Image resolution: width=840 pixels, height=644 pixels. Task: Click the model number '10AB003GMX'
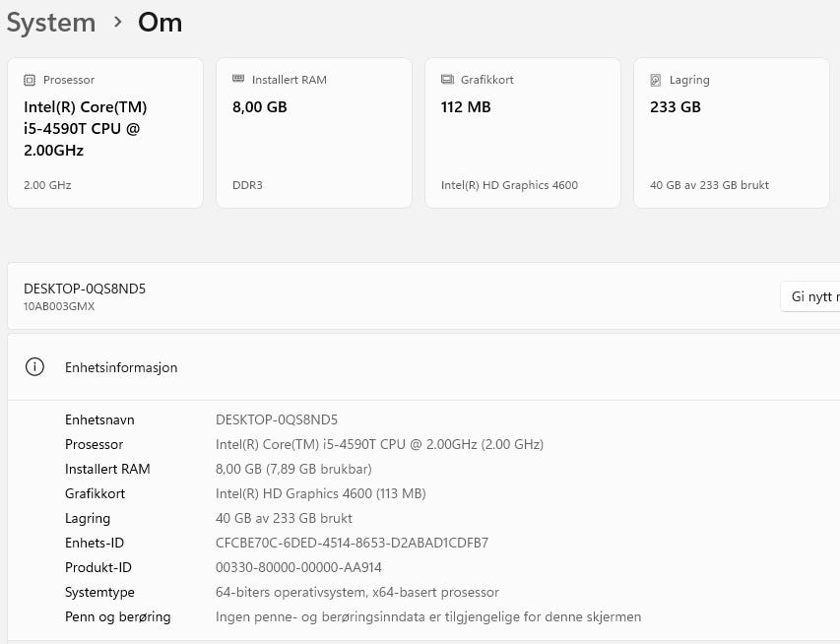[x=59, y=306]
